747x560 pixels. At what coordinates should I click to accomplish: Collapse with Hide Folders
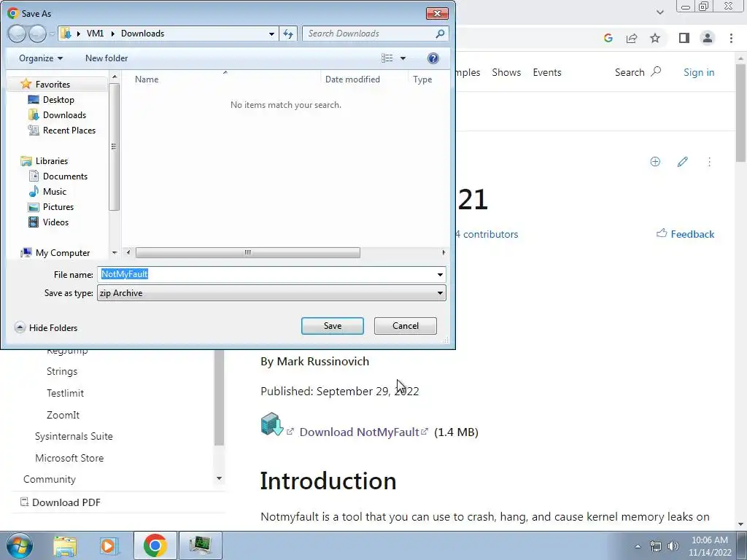[x=46, y=327]
